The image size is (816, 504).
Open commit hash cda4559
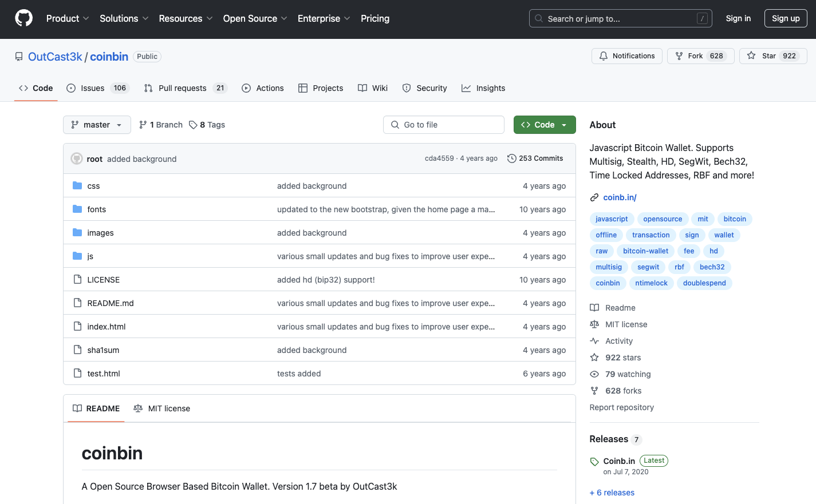(439, 158)
